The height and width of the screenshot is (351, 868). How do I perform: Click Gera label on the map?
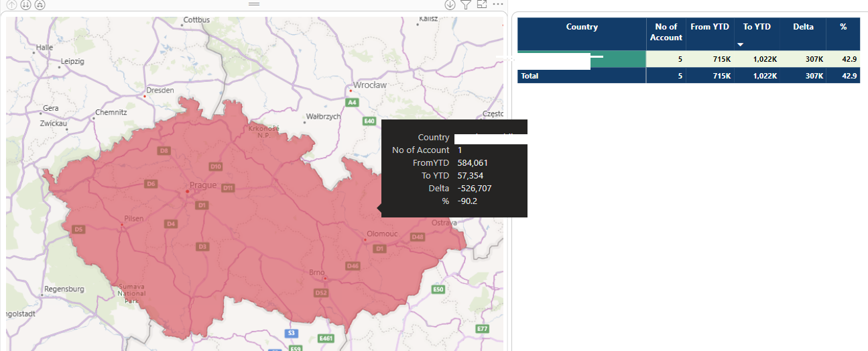51,108
